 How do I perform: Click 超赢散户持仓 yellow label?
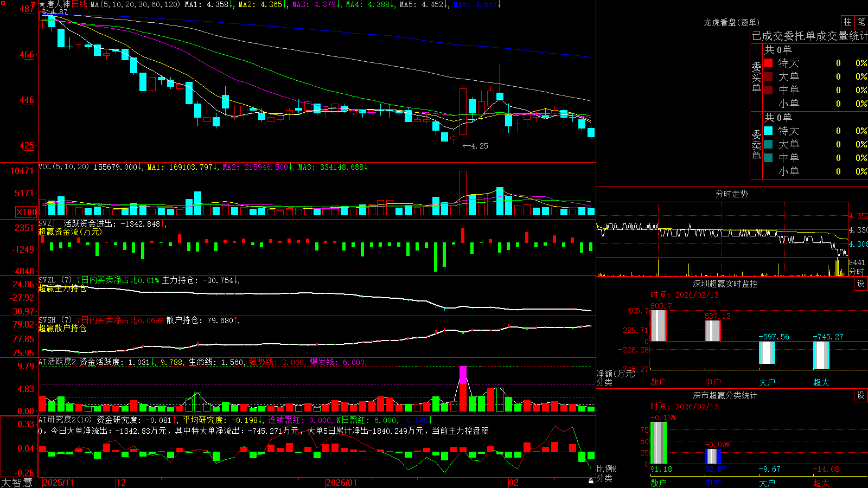pos(62,329)
